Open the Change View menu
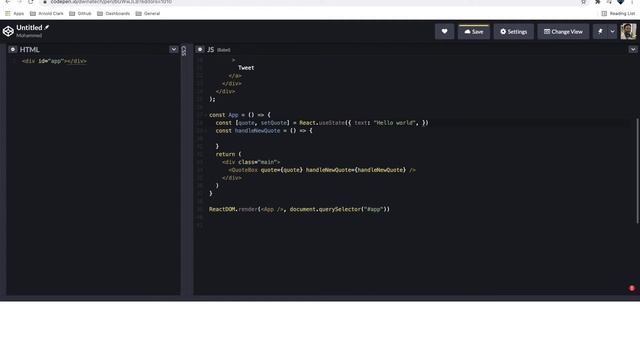The image size is (640, 360). tap(563, 31)
